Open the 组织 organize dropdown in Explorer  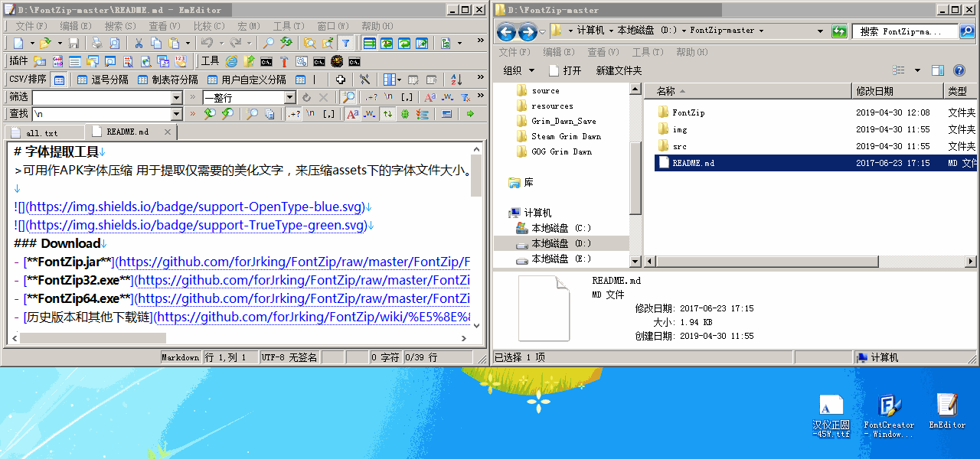tap(518, 70)
